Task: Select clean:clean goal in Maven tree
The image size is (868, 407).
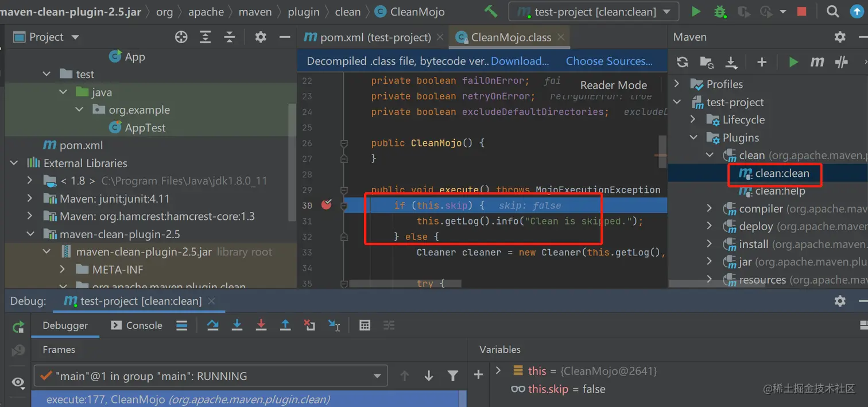Action: tap(782, 173)
